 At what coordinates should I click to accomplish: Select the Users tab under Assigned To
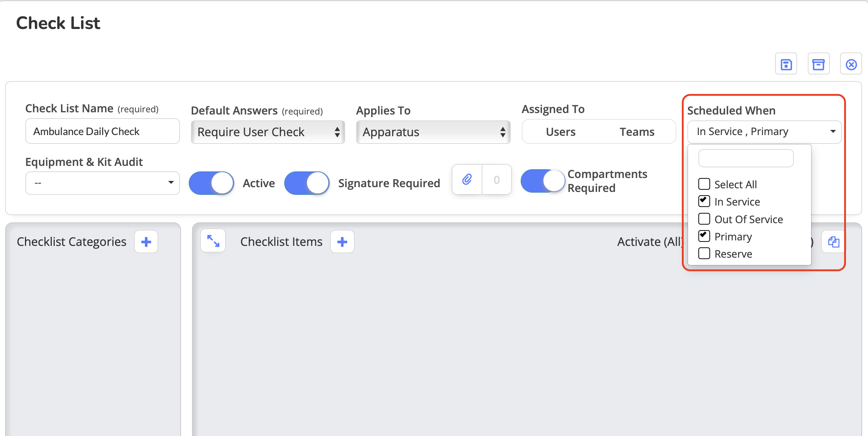(x=560, y=132)
